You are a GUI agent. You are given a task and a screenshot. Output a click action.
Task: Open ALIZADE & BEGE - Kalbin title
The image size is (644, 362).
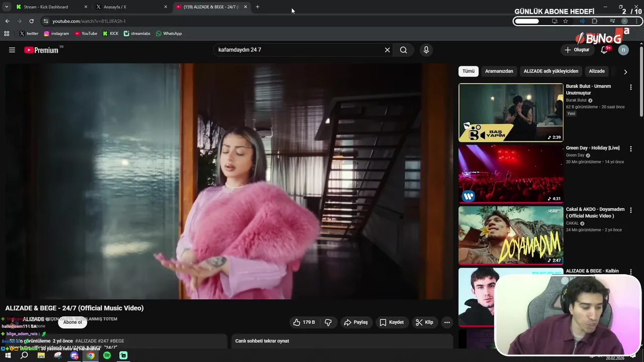point(592,271)
